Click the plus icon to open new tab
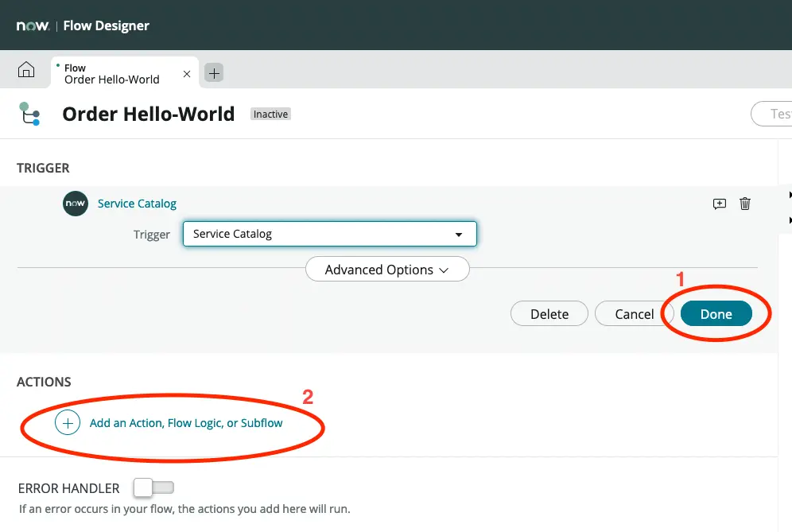Viewport: 792px width, 532px height. [214, 73]
